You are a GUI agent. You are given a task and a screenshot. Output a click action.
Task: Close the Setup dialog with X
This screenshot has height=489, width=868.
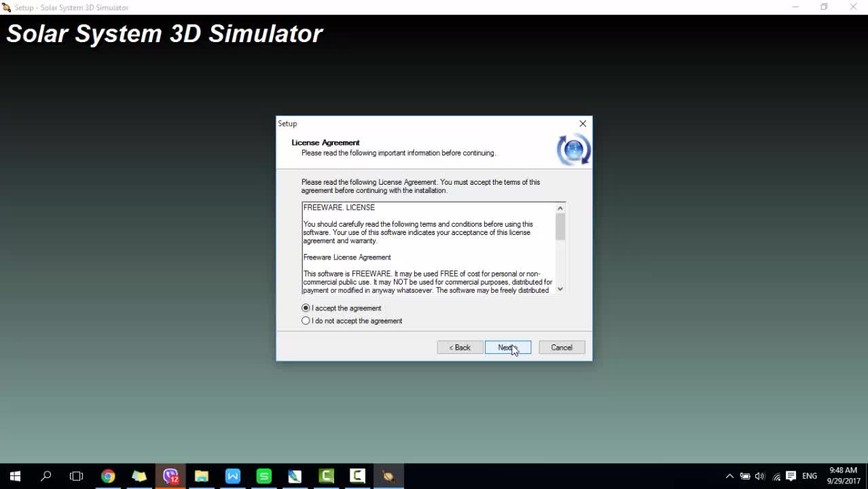pyautogui.click(x=583, y=124)
